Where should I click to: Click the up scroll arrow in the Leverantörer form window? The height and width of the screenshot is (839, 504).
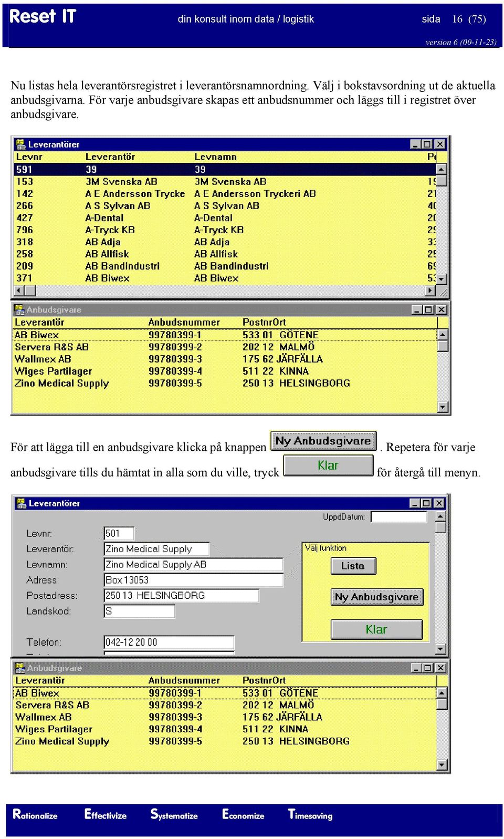pyautogui.click(x=440, y=516)
